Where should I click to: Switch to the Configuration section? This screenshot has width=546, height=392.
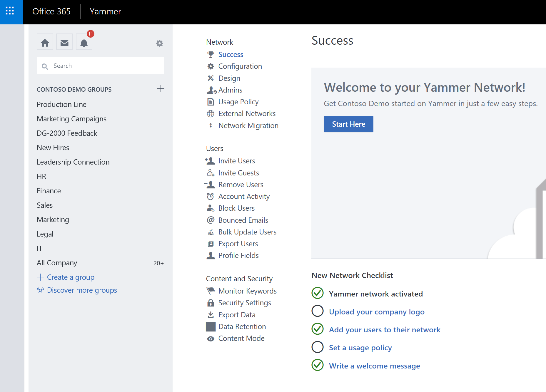click(240, 66)
